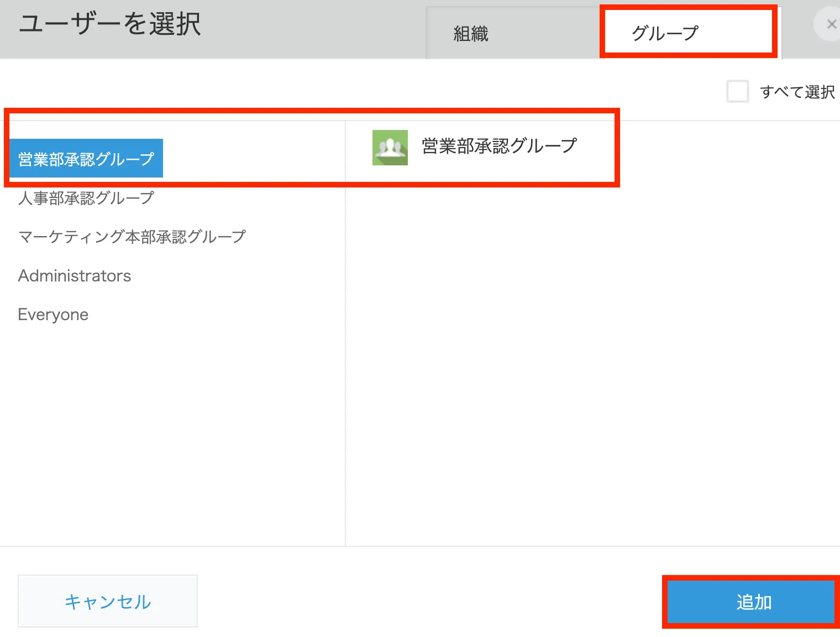840x637 pixels.
Task: Click blank space below Everyone in group list
Action: [x=166, y=431]
